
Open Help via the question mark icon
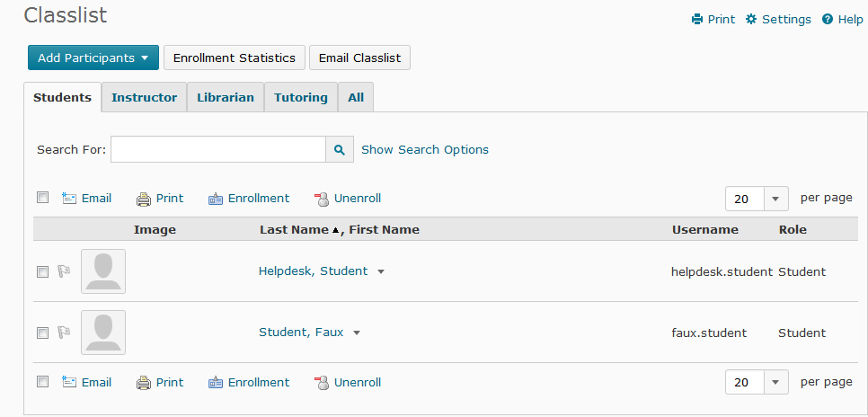(827, 20)
